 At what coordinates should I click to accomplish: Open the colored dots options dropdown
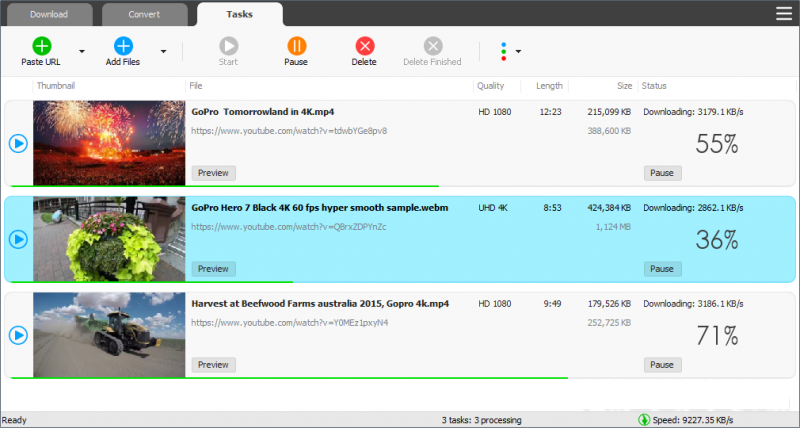(509, 51)
